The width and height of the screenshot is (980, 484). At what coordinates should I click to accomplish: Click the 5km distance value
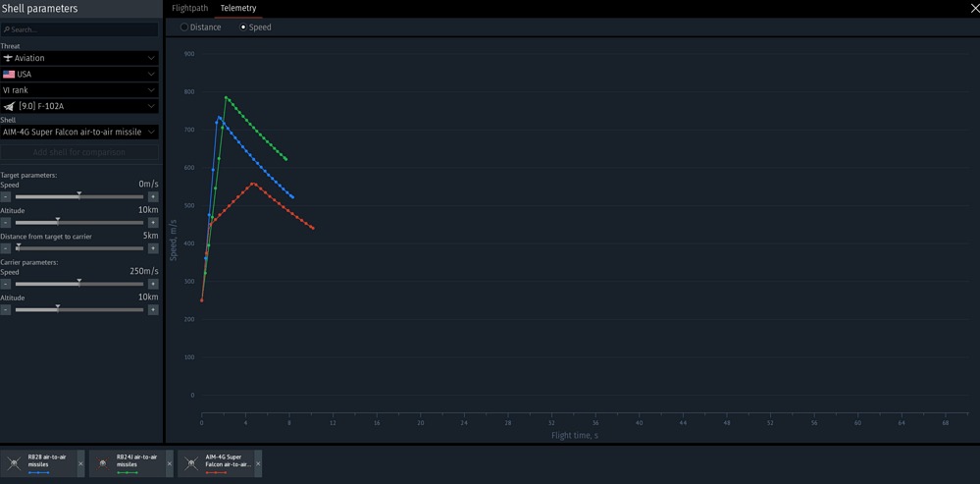click(x=151, y=236)
